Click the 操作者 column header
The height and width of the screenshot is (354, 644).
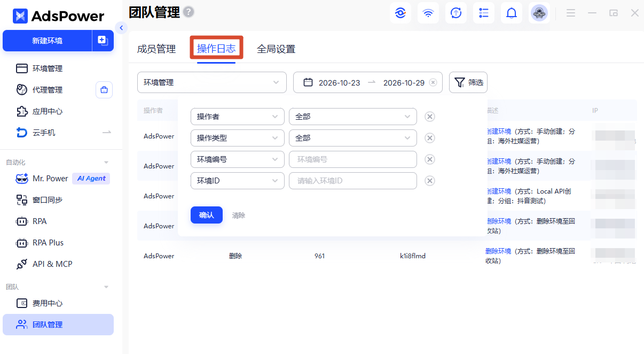153,111
